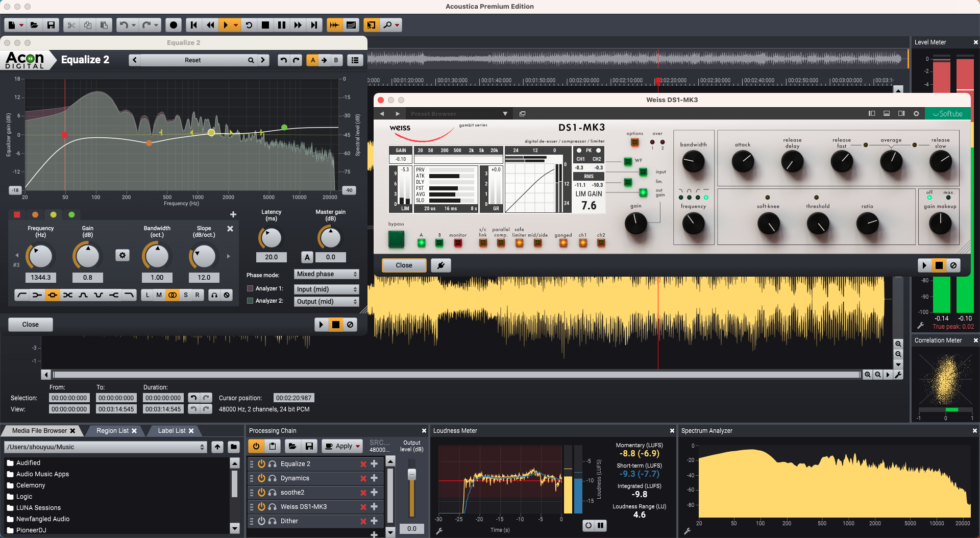Enable the Analyzer 1 checkbox
Viewport: 980px width, 538px height.
tap(250, 288)
